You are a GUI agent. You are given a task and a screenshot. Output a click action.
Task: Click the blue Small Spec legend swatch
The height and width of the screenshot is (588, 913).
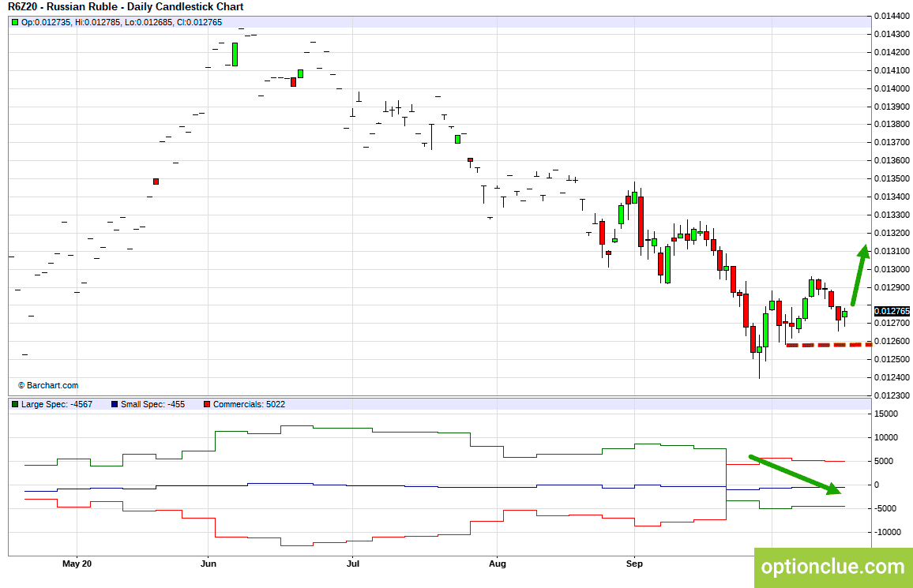click(114, 404)
